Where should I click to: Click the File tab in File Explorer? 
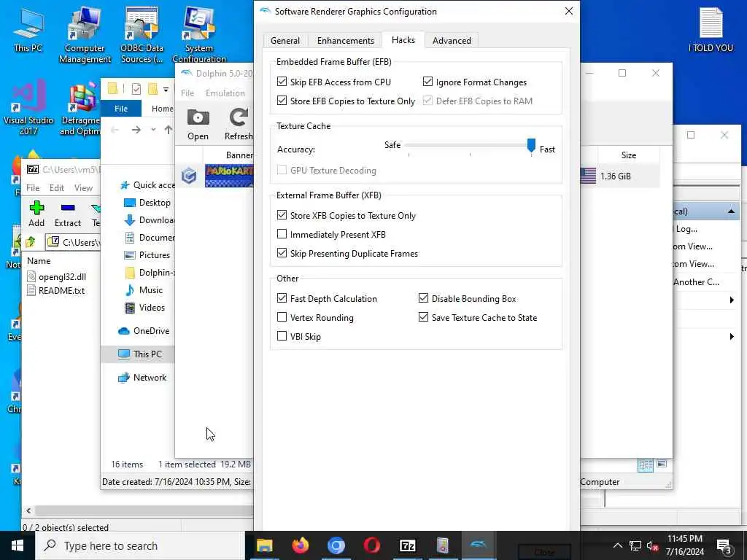(x=121, y=109)
